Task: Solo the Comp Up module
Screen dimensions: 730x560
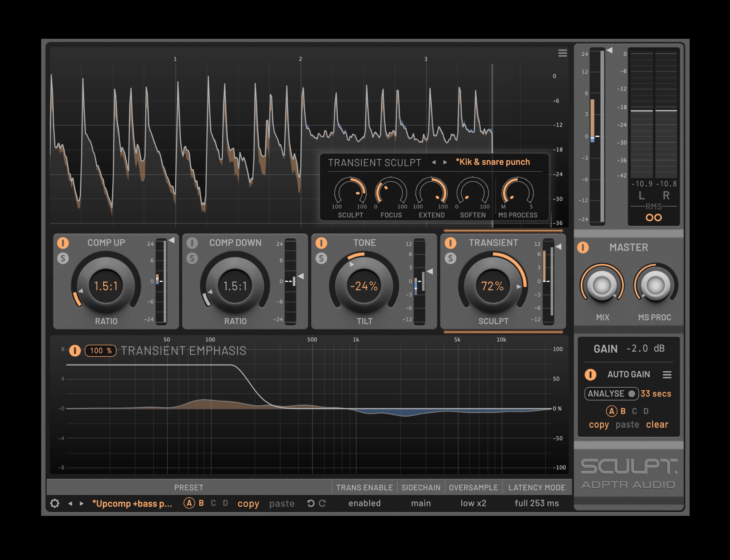Action: pyautogui.click(x=63, y=258)
